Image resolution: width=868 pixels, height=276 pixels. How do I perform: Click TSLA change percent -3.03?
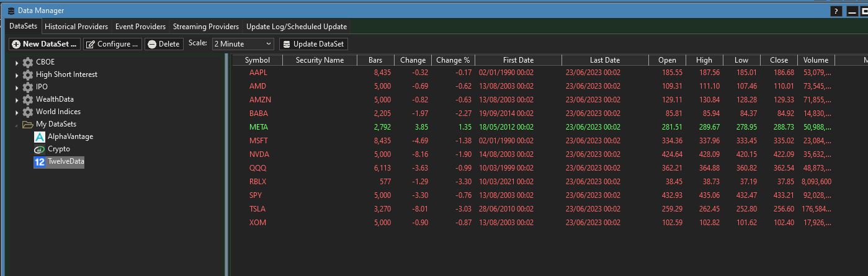click(x=463, y=209)
